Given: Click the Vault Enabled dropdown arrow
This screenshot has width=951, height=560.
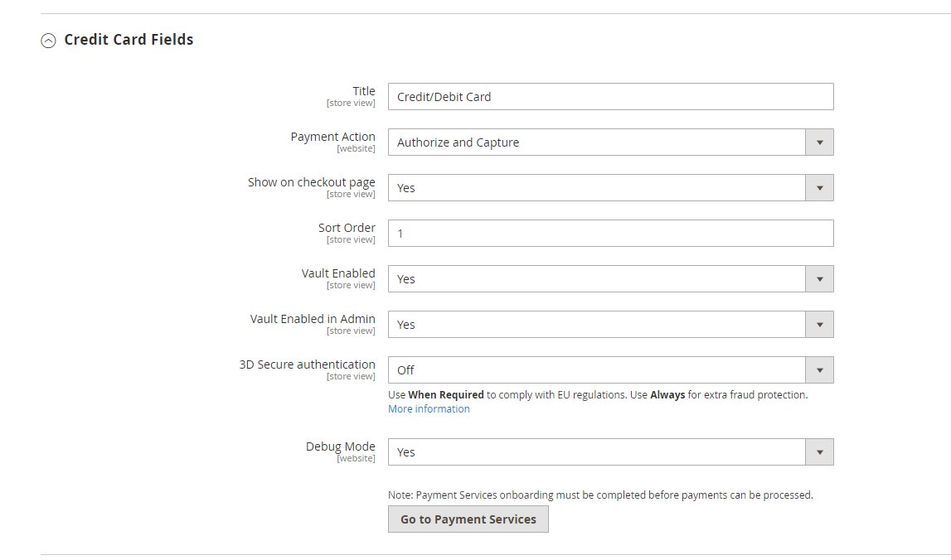Looking at the screenshot, I should (x=819, y=279).
